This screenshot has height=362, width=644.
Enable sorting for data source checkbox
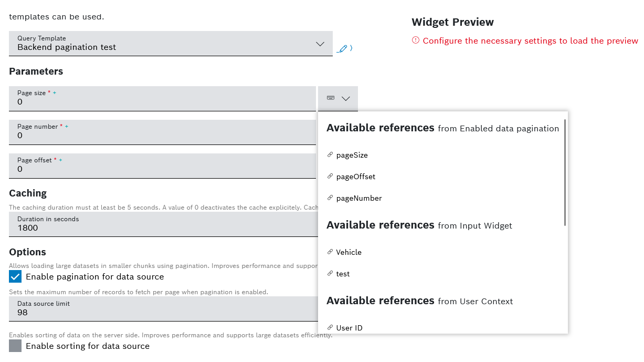pyautogui.click(x=15, y=346)
